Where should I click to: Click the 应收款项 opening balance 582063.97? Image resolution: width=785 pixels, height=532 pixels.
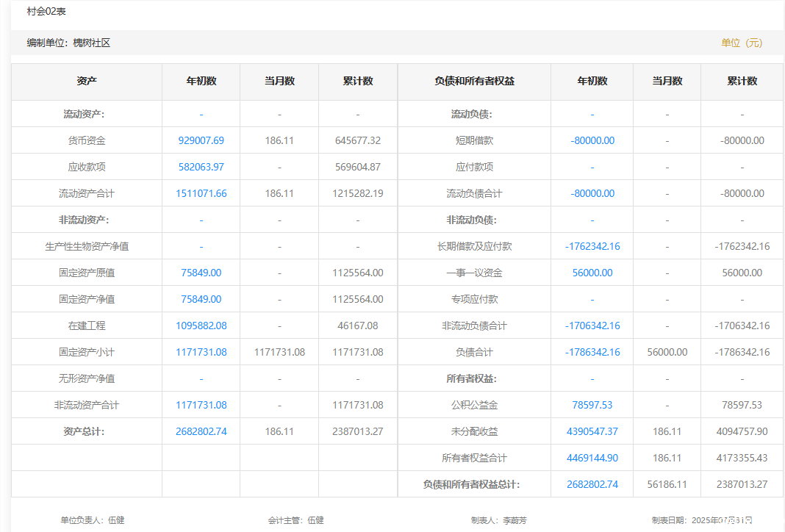pyautogui.click(x=201, y=167)
